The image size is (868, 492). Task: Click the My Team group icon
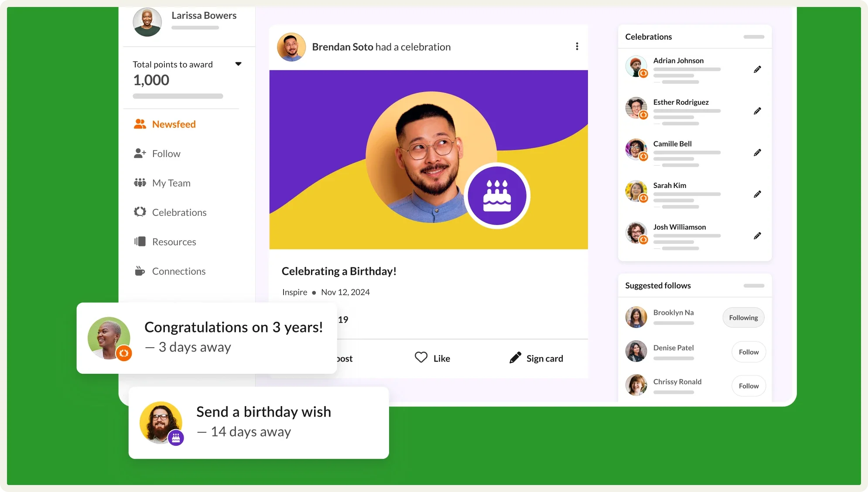tap(140, 183)
